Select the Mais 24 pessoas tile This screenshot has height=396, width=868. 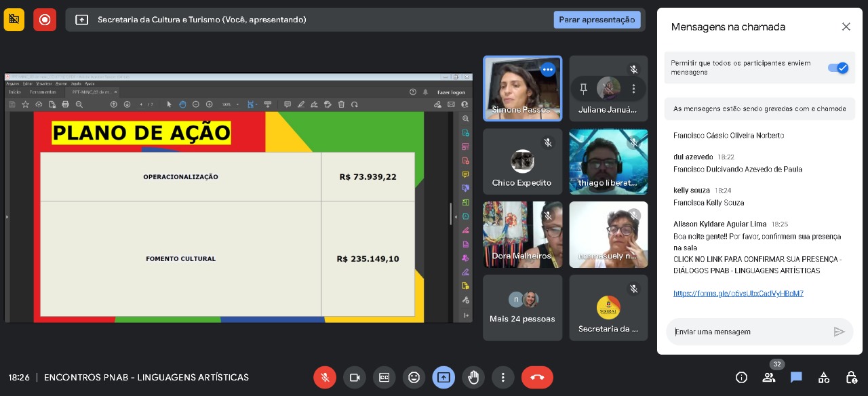pyautogui.click(x=522, y=308)
